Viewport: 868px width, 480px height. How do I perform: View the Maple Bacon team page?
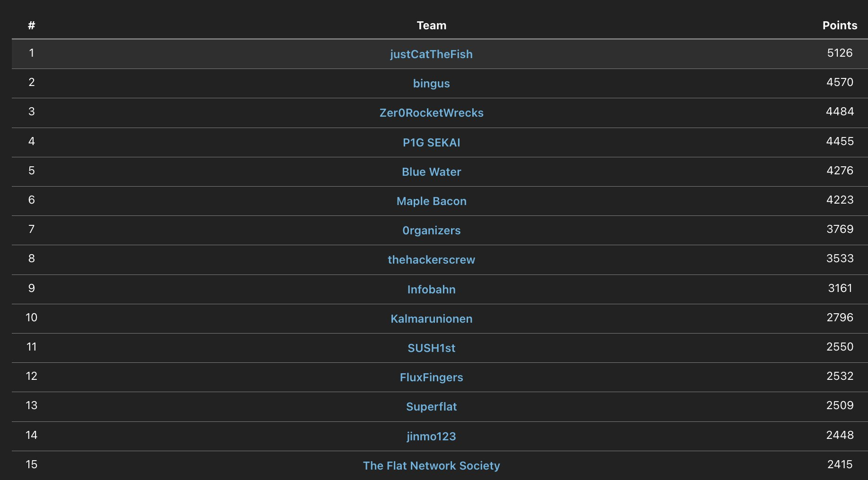431,201
